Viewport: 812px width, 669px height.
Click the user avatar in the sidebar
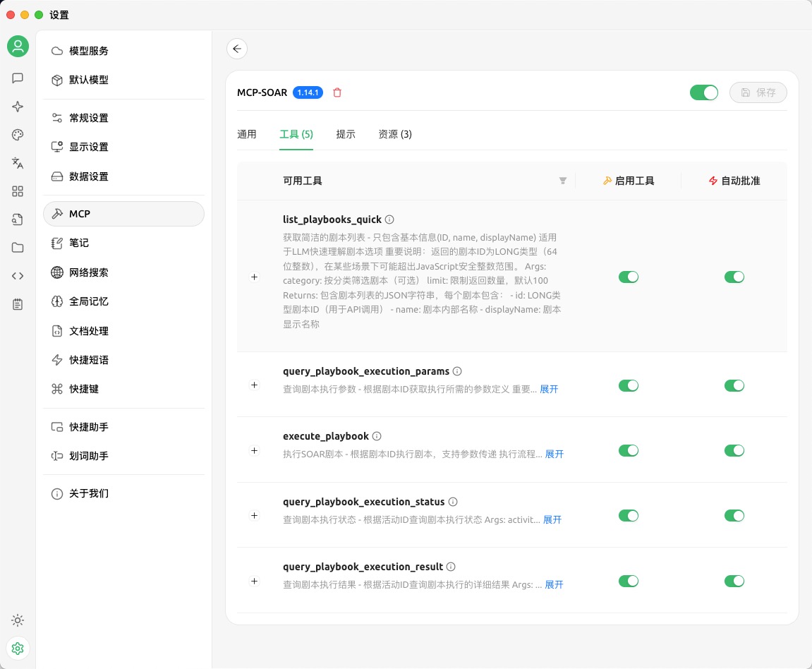click(18, 47)
